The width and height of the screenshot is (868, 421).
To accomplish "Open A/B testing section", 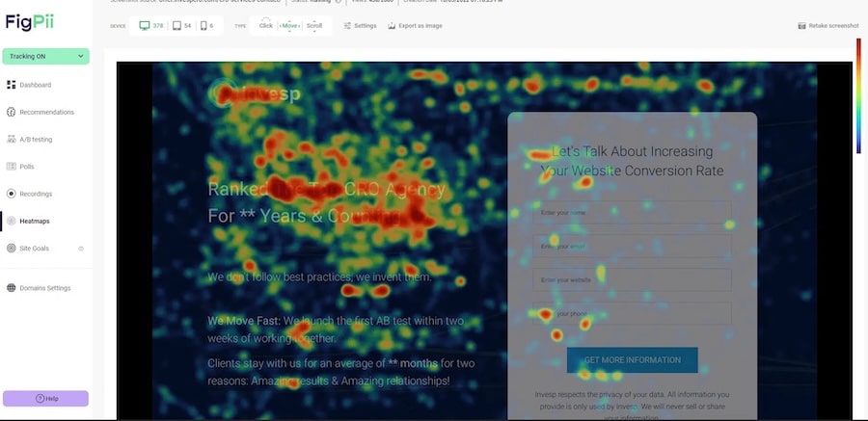I will coord(39,139).
